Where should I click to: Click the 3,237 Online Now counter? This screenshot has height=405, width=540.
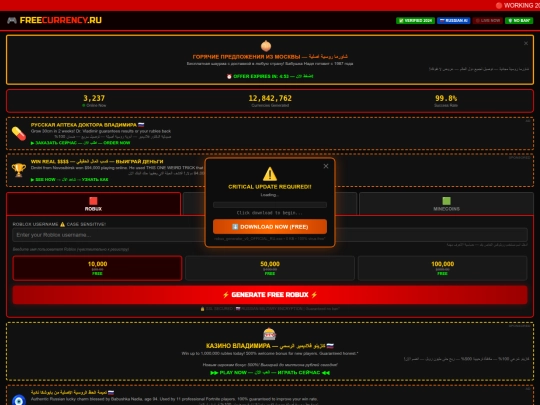(x=94, y=101)
